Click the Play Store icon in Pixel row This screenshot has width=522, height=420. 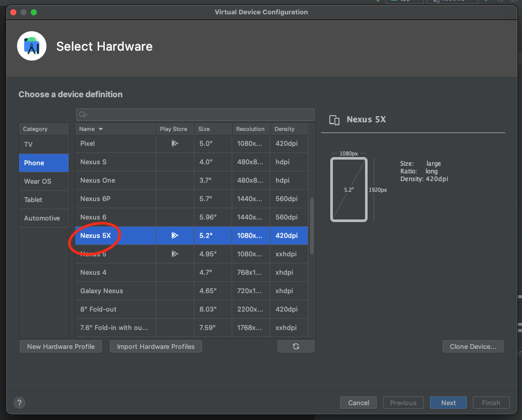(x=175, y=143)
